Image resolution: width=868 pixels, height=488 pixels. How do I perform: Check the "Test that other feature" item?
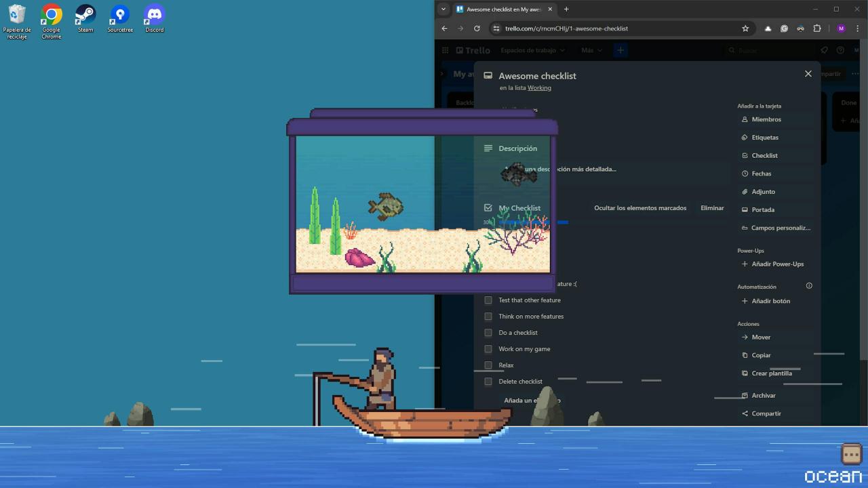click(x=488, y=300)
